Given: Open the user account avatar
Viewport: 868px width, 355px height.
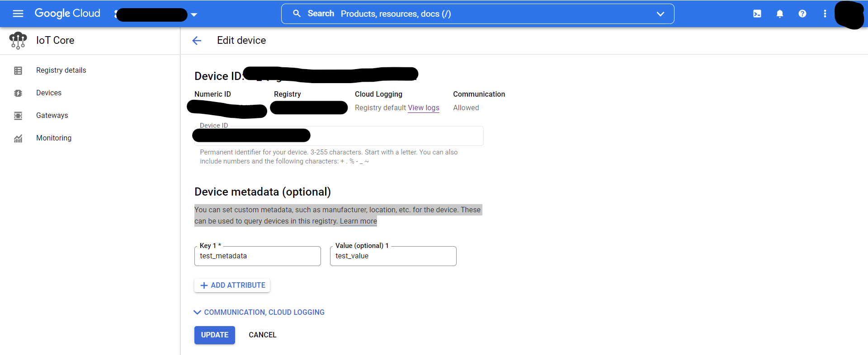Looking at the screenshot, I should point(850,14).
